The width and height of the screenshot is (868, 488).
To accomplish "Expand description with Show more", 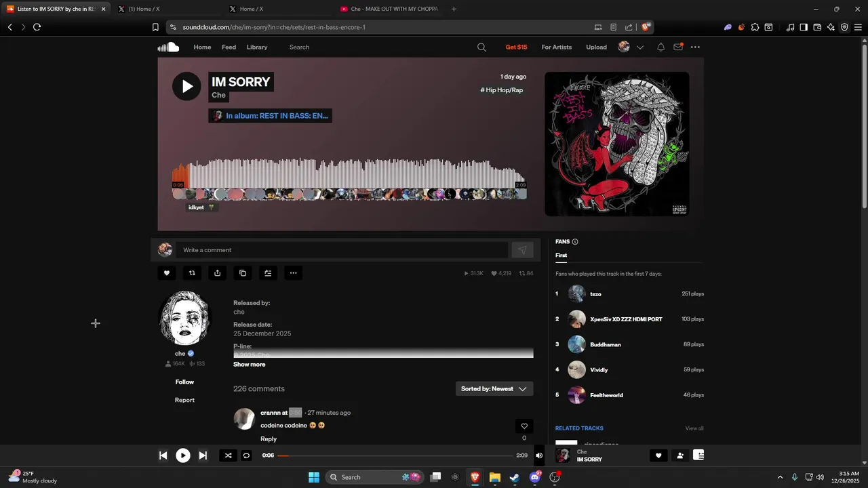I will tap(250, 365).
